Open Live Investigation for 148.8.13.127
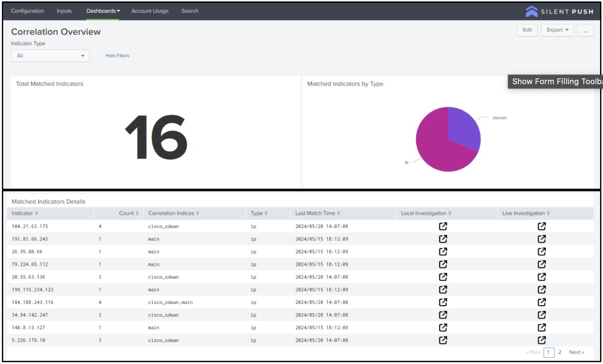The width and height of the screenshot is (603, 364). click(541, 327)
